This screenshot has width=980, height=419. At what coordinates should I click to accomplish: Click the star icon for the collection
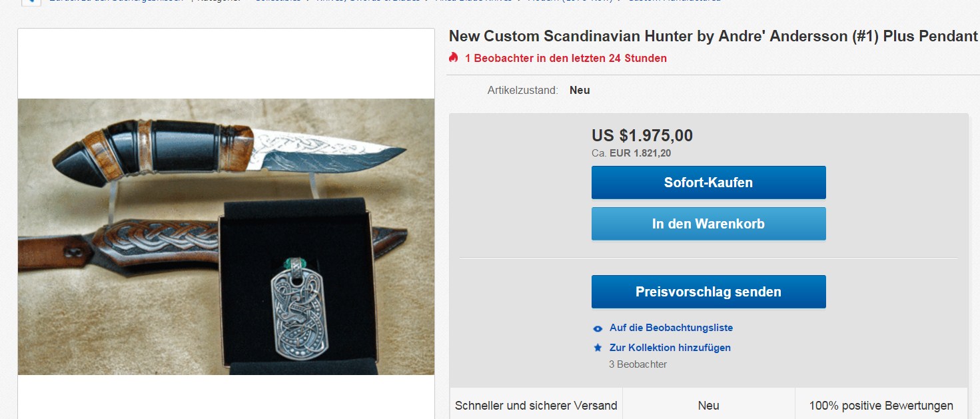(598, 348)
